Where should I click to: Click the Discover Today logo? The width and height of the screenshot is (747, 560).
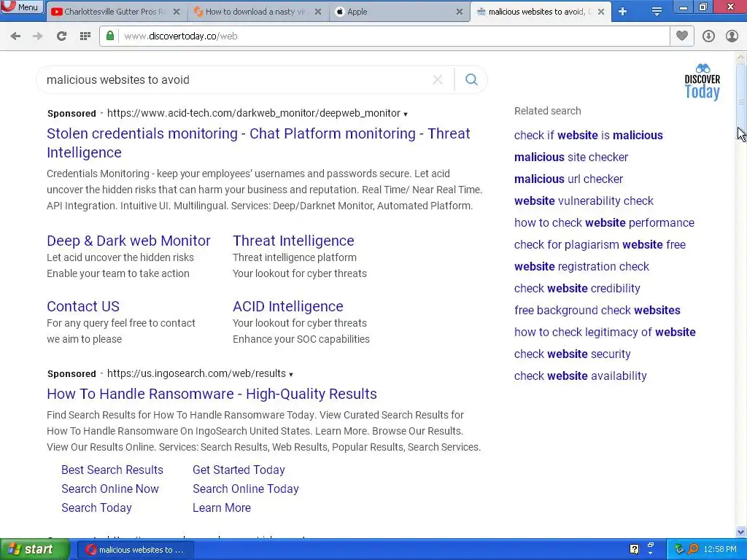[703, 82]
